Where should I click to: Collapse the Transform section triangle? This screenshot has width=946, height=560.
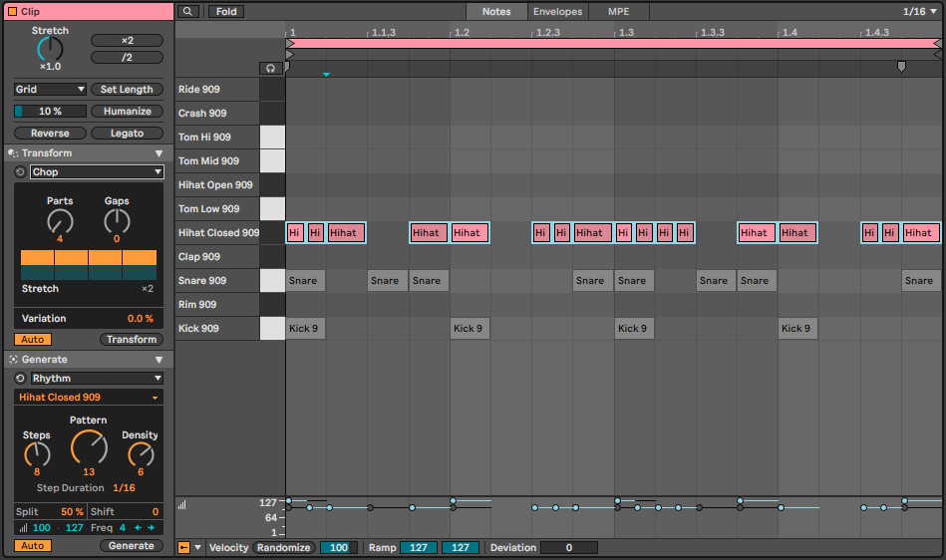158,153
